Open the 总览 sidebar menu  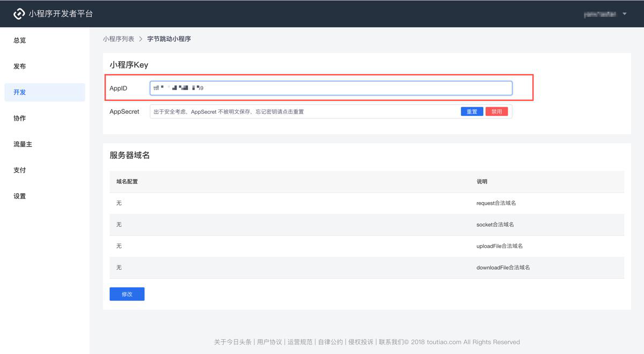(x=20, y=40)
